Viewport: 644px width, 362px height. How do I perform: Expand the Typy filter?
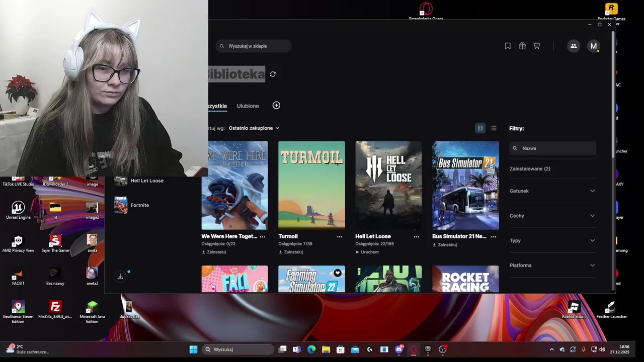(552, 240)
